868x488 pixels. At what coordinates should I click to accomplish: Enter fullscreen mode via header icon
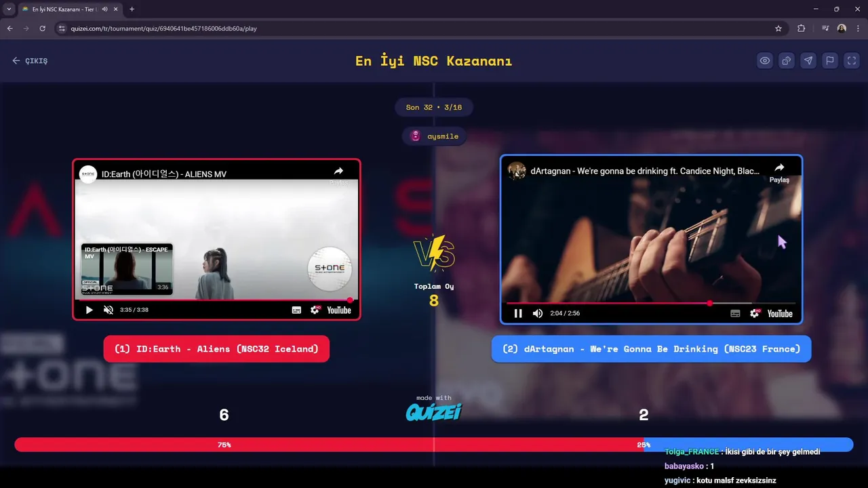(852, 60)
